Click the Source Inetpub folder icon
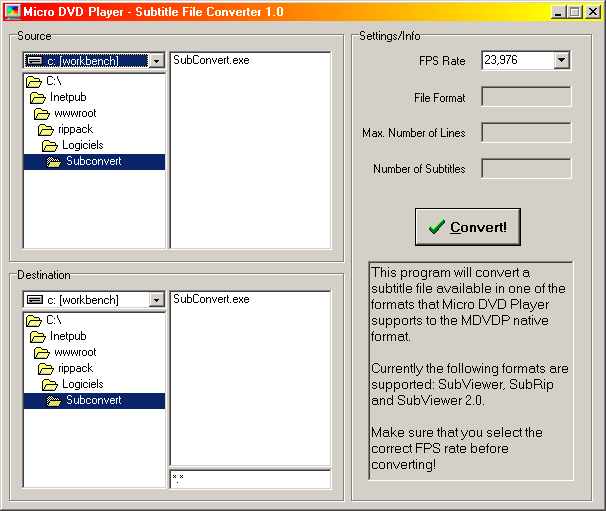 click(x=38, y=98)
